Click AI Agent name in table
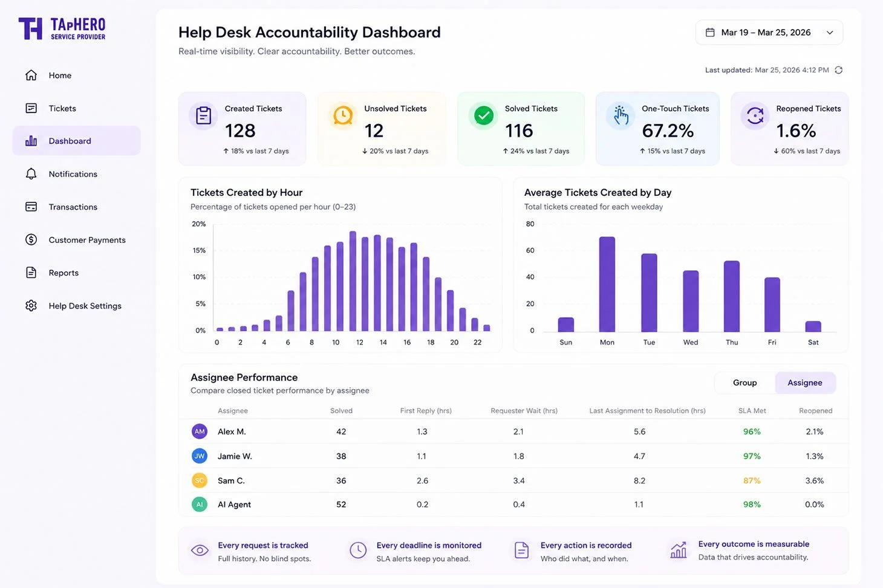This screenshot has height=588, width=883. point(234,505)
